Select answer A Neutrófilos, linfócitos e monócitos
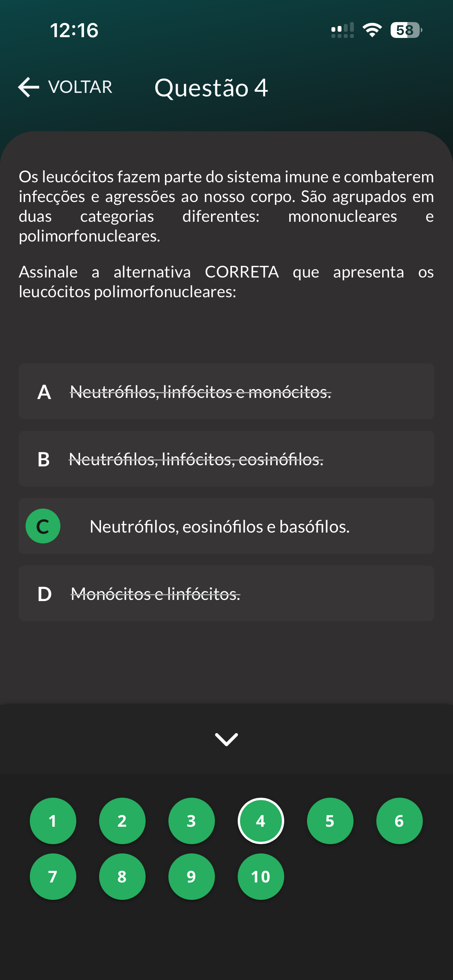453x980 pixels. pos(226,391)
